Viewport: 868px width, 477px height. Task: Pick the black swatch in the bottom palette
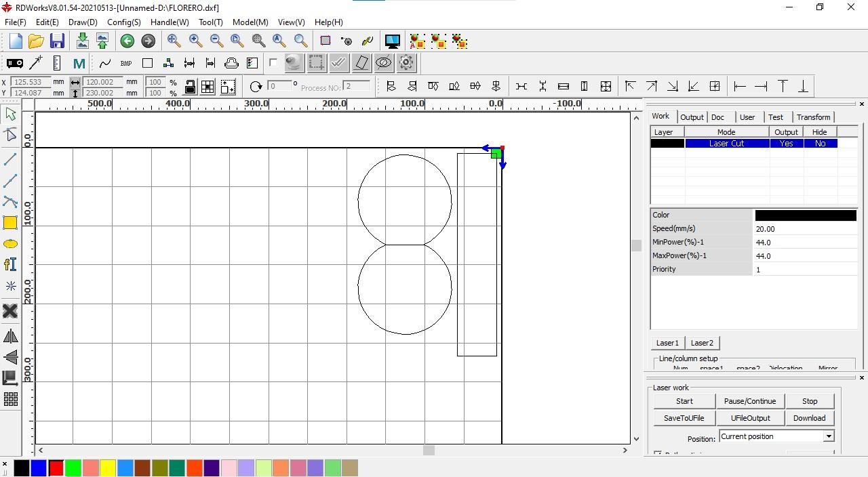click(x=22, y=468)
